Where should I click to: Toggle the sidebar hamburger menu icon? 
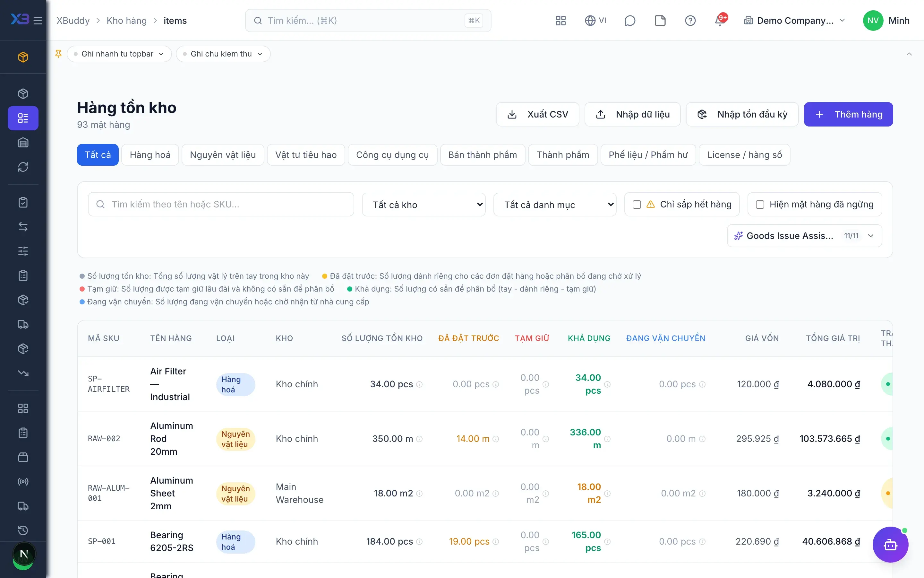[x=38, y=20]
